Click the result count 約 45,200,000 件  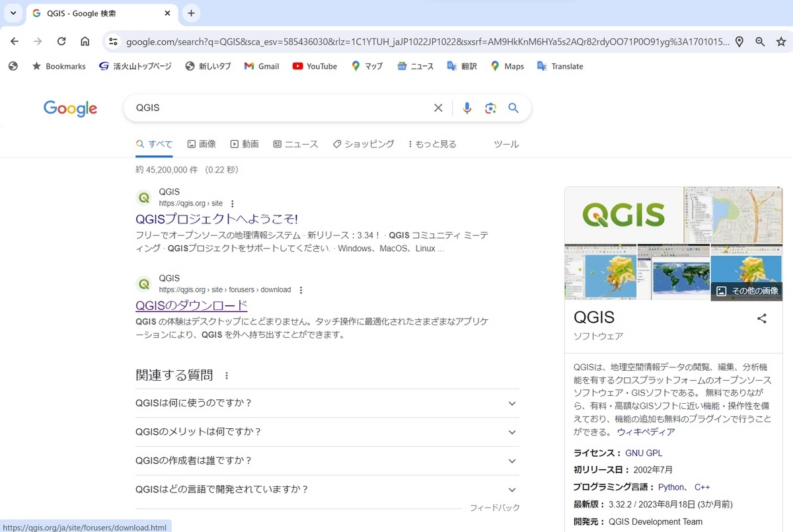[167, 169]
